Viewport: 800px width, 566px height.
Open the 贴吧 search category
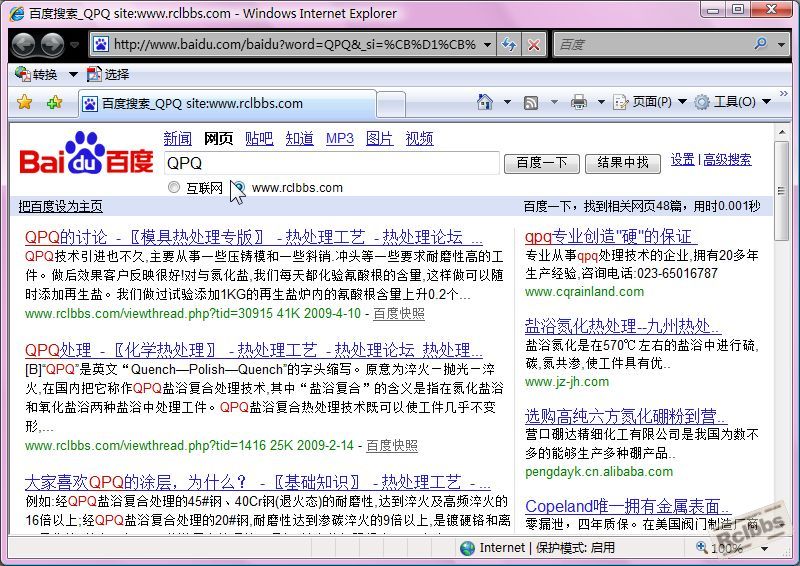[259, 138]
